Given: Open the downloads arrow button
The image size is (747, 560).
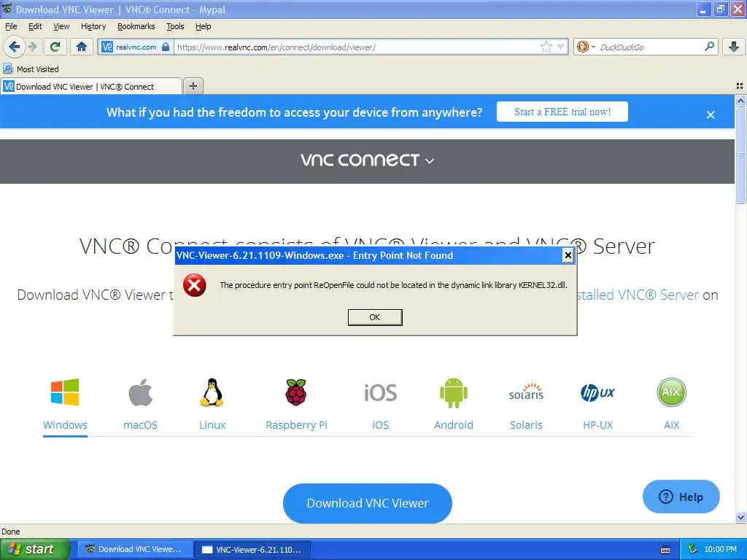Looking at the screenshot, I should (x=734, y=47).
